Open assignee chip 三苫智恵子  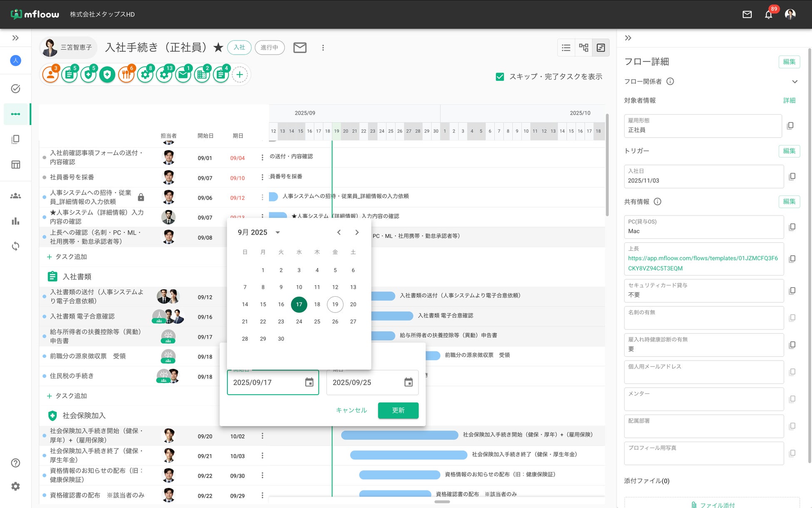tap(69, 48)
